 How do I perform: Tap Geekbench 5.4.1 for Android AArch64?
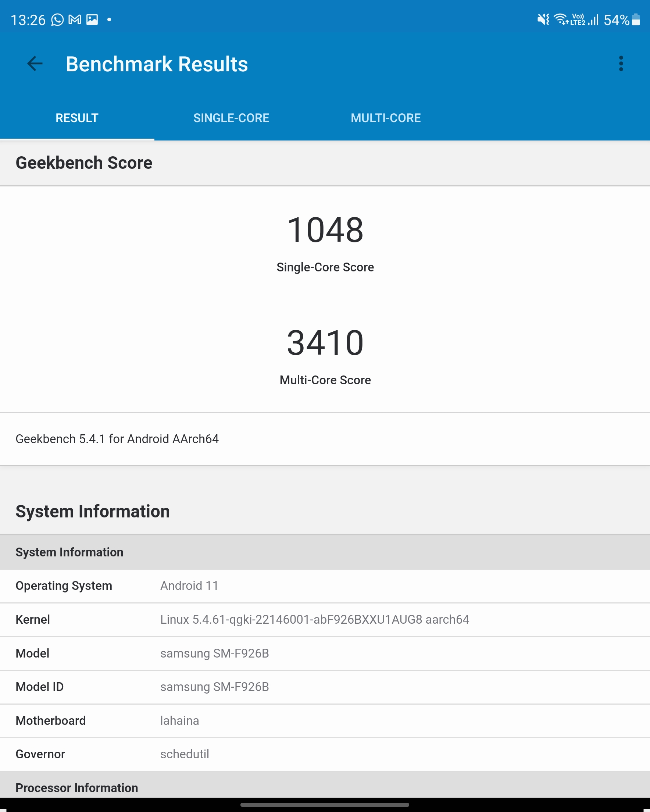(x=117, y=439)
